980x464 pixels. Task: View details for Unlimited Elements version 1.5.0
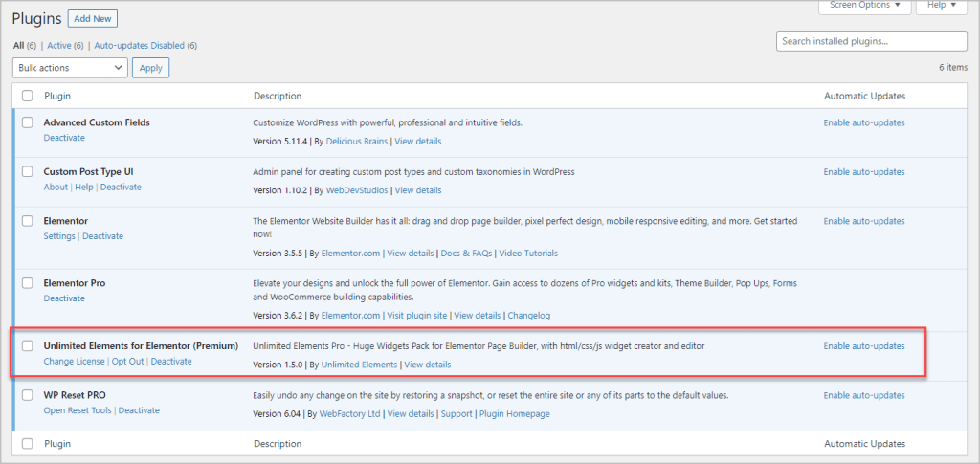[x=428, y=365]
